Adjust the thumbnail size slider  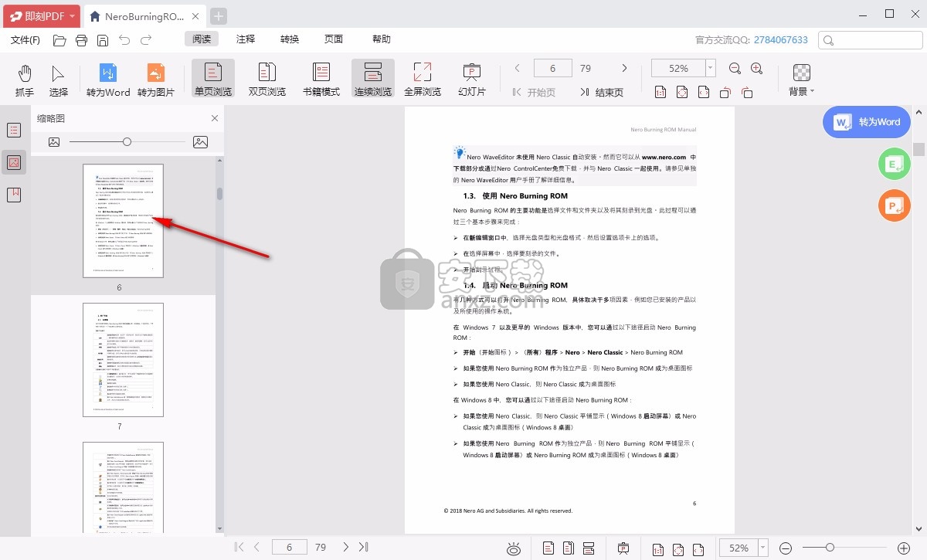127,142
